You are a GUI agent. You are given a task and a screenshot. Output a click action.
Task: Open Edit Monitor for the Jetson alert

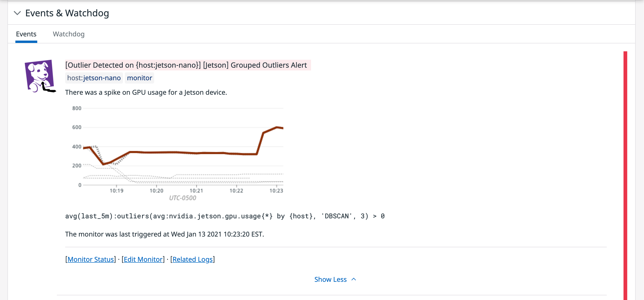pos(143,259)
